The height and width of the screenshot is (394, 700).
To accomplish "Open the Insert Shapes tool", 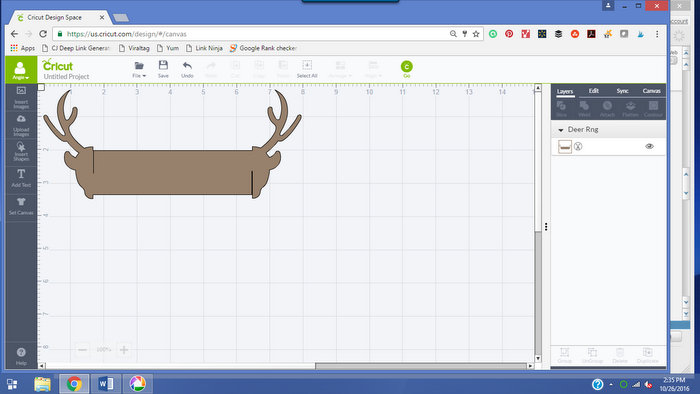I will (21, 152).
